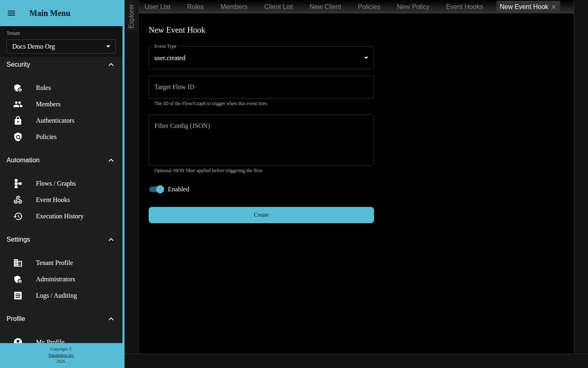Open Policies in the sidebar menu
The height and width of the screenshot is (368, 588).
(x=61, y=137)
